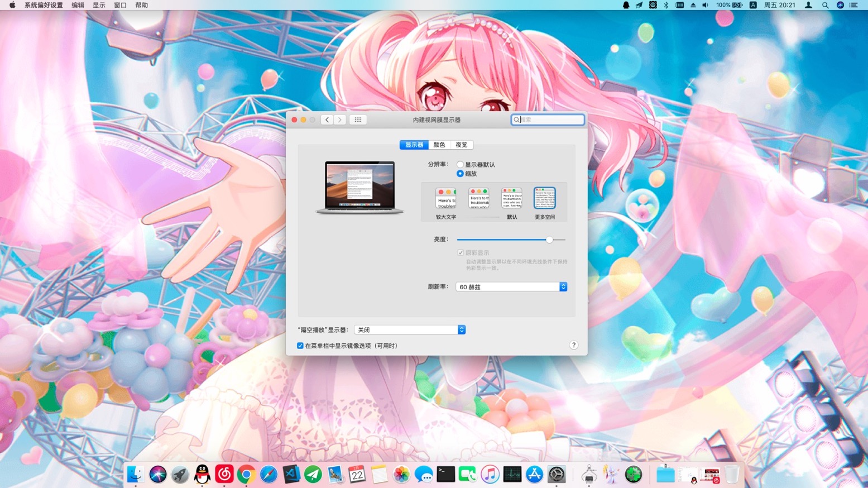868x488 pixels.
Task: Open Activity Monitor in the Dock
Action: click(512, 475)
